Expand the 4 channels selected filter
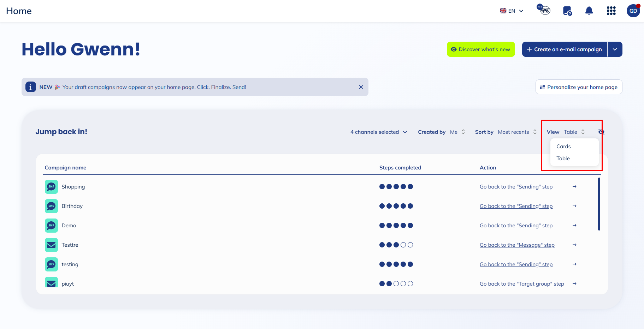Screen dimensions: 644x329 click(x=379, y=132)
